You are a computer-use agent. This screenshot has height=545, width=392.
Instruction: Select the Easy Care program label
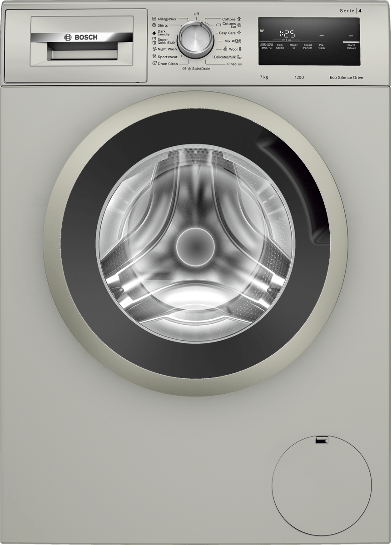(x=227, y=33)
